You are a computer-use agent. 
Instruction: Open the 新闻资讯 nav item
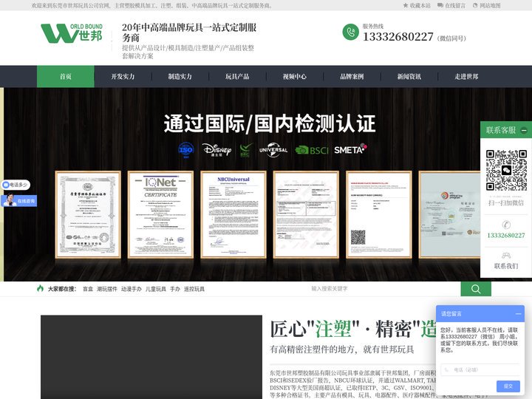[x=409, y=77]
